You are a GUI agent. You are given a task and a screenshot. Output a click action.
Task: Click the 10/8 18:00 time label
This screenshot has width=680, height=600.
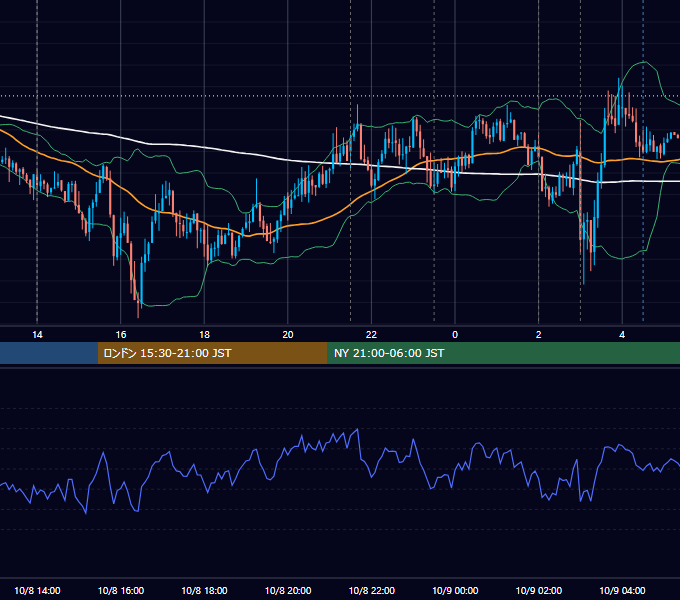click(x=204, y=590)
